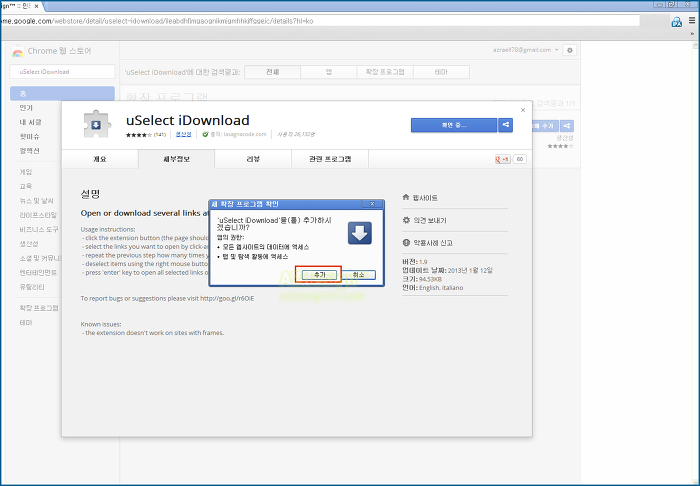The width and height of the screenshot is (700, 486).
Task: Click the browser address bar
Action: pyautogui.click(x=320, y=21)
